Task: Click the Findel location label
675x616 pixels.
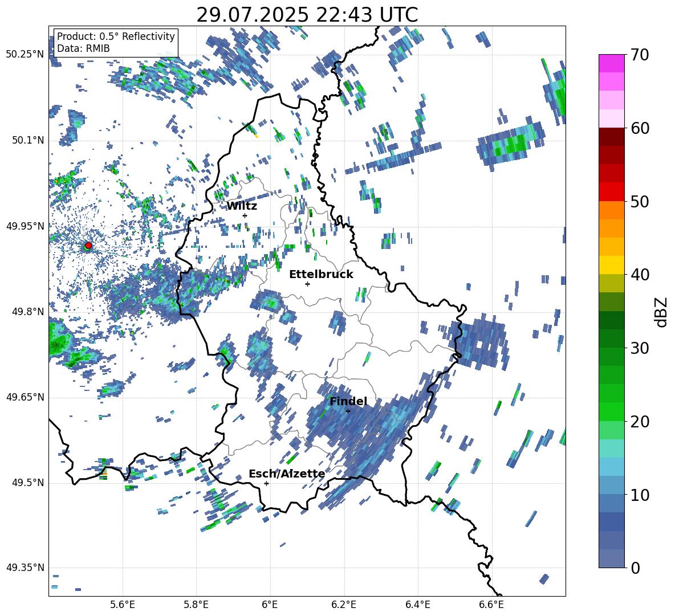Action: tap(348, 401)
